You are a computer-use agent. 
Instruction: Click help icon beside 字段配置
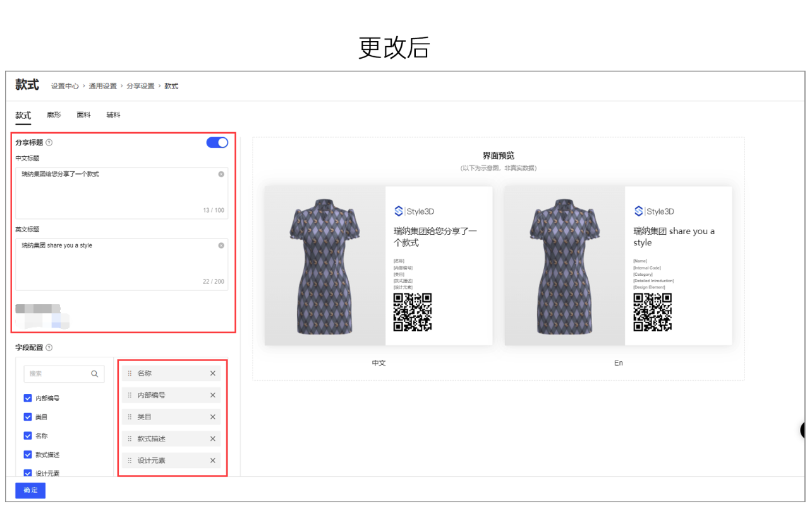pyautogui.click(x=49, y=348)
